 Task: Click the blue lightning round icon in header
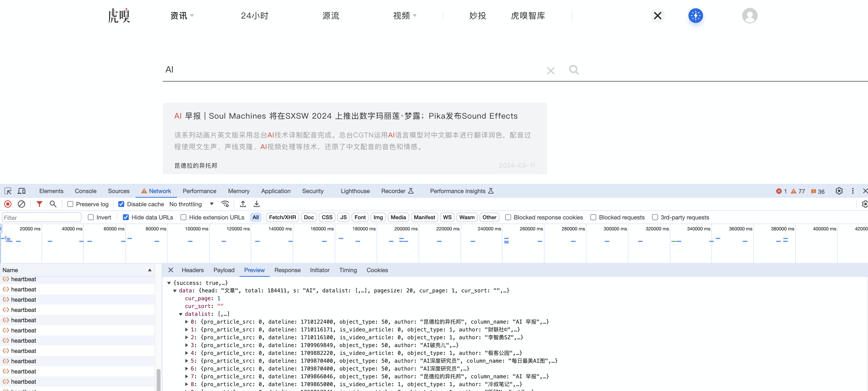[696, 16]
